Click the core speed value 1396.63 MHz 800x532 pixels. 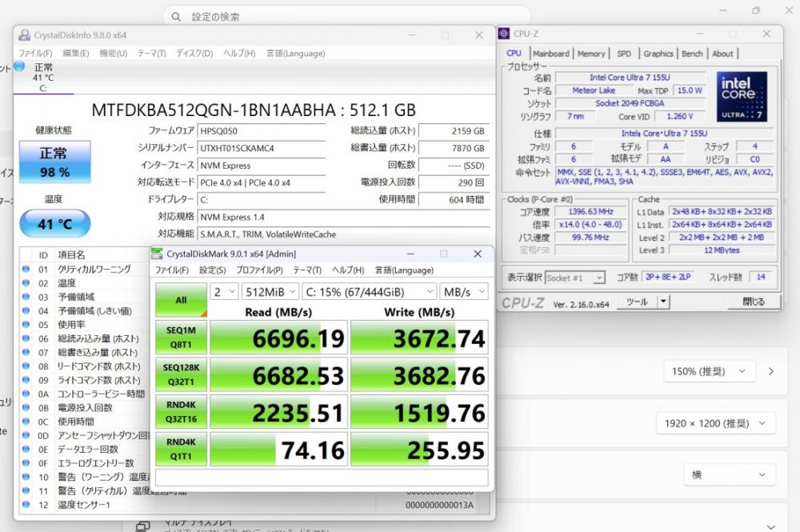(591, 212)
